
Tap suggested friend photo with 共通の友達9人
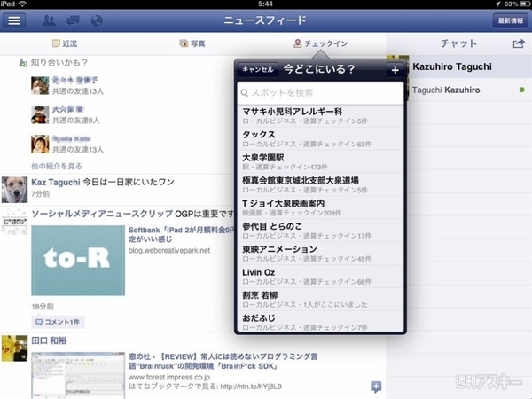pos(40,114)
